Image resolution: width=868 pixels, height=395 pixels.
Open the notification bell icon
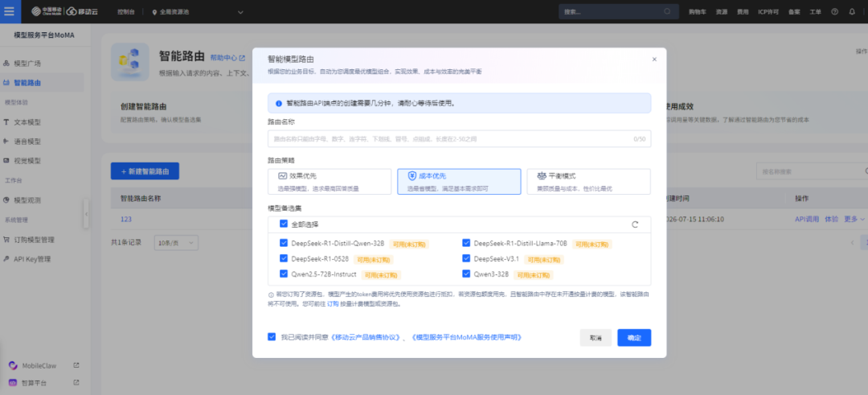click(x=851, y=11)
